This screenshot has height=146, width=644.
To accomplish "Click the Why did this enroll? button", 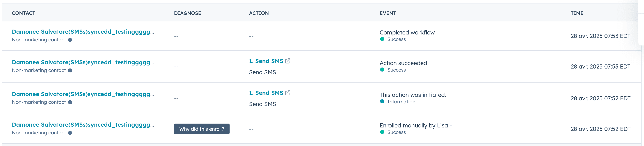I will click(201, 129).
